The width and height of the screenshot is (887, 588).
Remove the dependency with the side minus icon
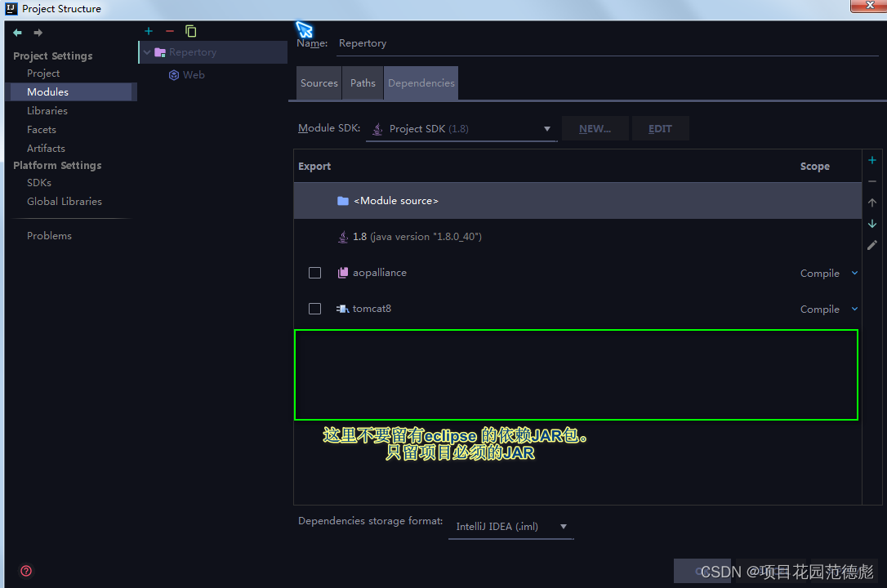[x=872, y=181]
